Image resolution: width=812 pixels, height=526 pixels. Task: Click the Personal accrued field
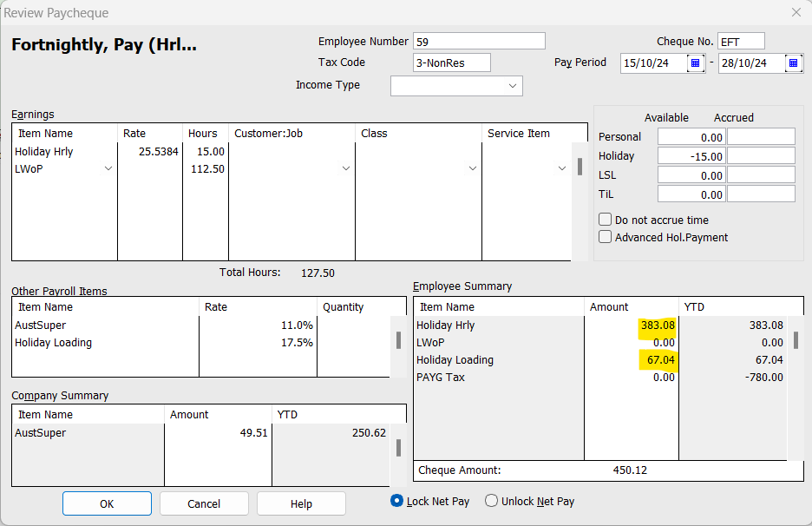(x=762, y=137)
